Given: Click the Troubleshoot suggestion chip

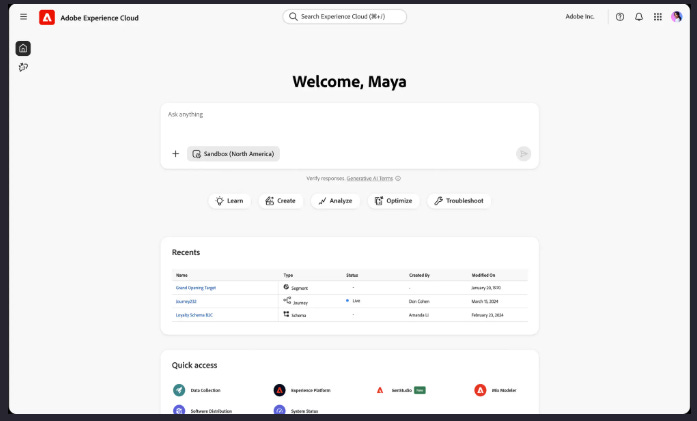Looking at the screenshot, I should click(459, 200).
